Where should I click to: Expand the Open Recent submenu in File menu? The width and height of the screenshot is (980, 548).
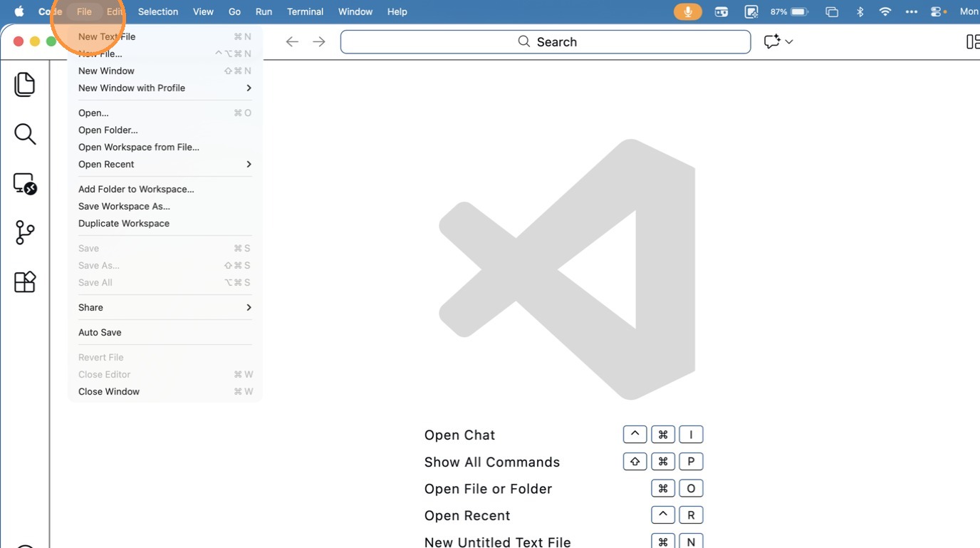click(165, 164)
